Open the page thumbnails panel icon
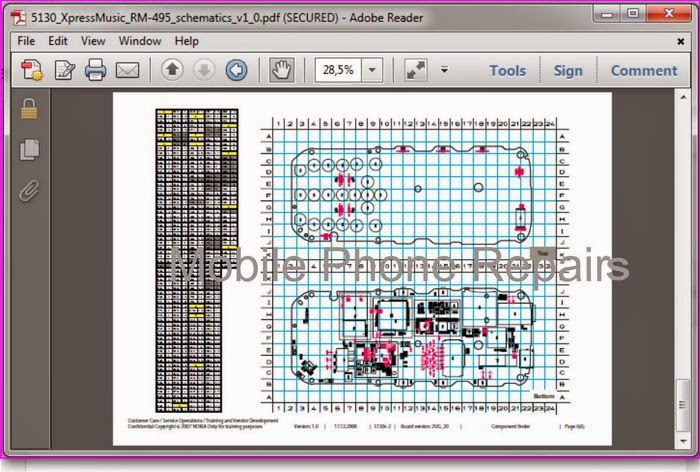700x472 pixels. [x=29, y=149]
